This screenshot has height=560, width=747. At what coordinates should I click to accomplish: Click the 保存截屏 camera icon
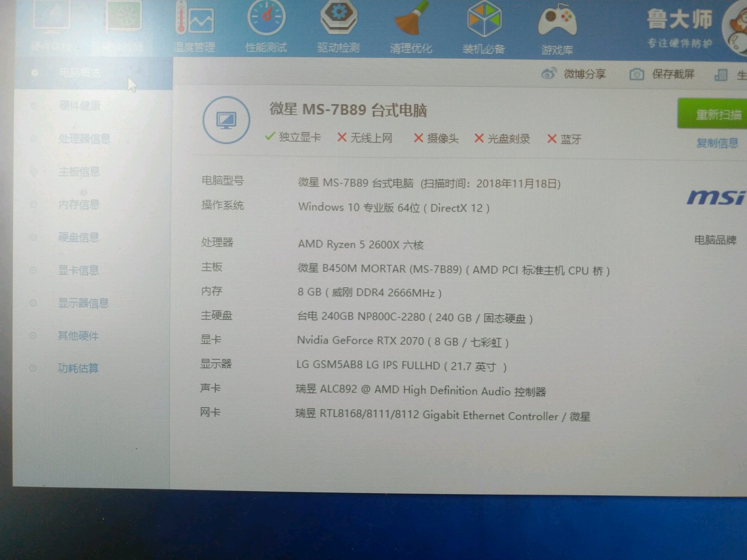[x=636, y=74]
